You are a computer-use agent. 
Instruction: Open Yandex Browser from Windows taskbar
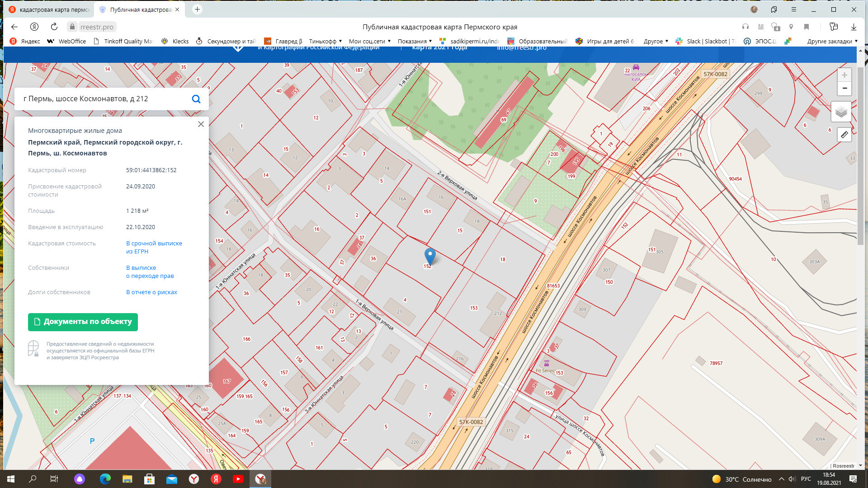pyautogui.click(x=194, y=479)
